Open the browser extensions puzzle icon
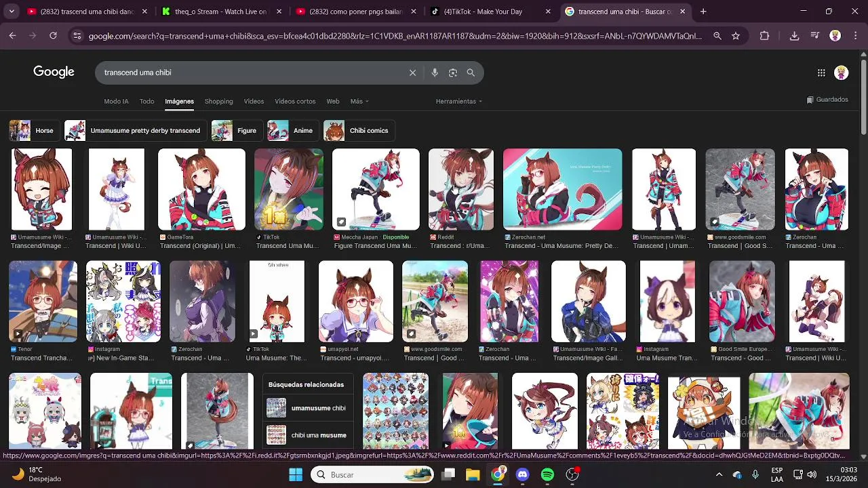868x488 pixels. pyautogui.click(x=764, y=36)
